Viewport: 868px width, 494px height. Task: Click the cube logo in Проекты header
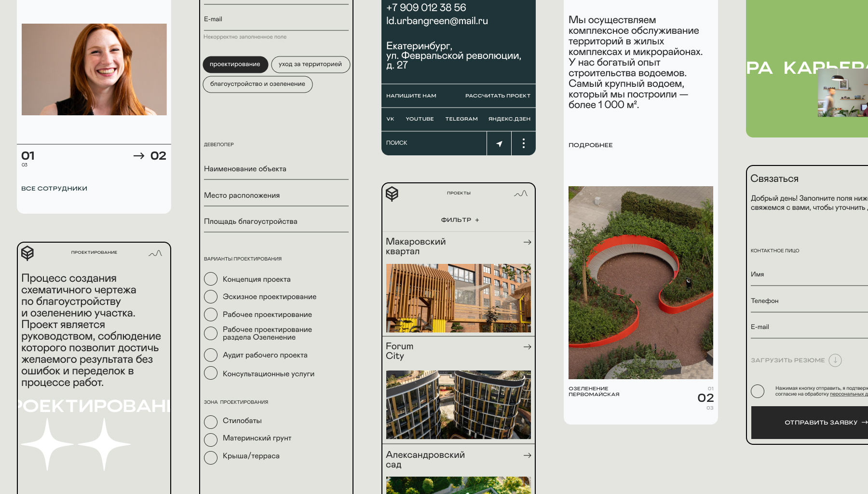pos(392,193)
